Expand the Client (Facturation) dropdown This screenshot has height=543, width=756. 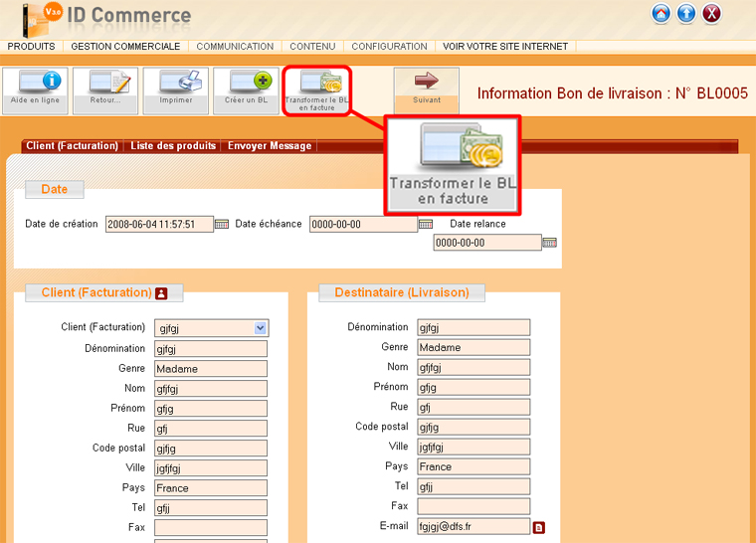tap(260, 328)
